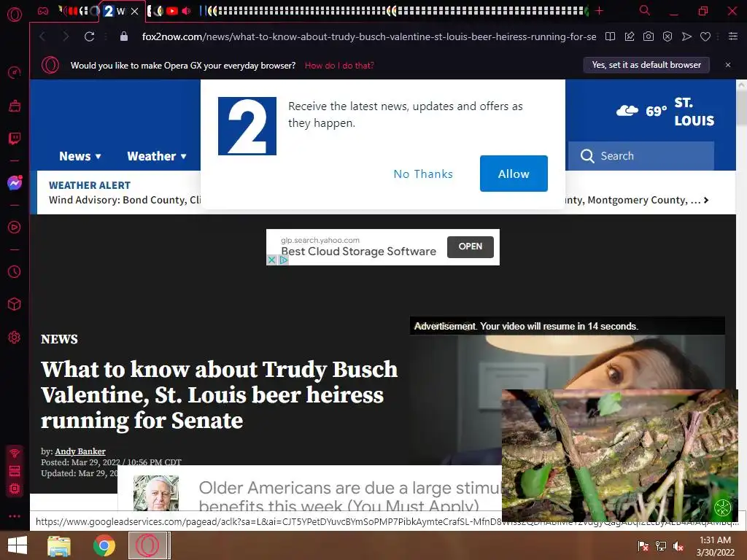
Task: Open Easy Setup sliders icon
Action: click(733, 36)
